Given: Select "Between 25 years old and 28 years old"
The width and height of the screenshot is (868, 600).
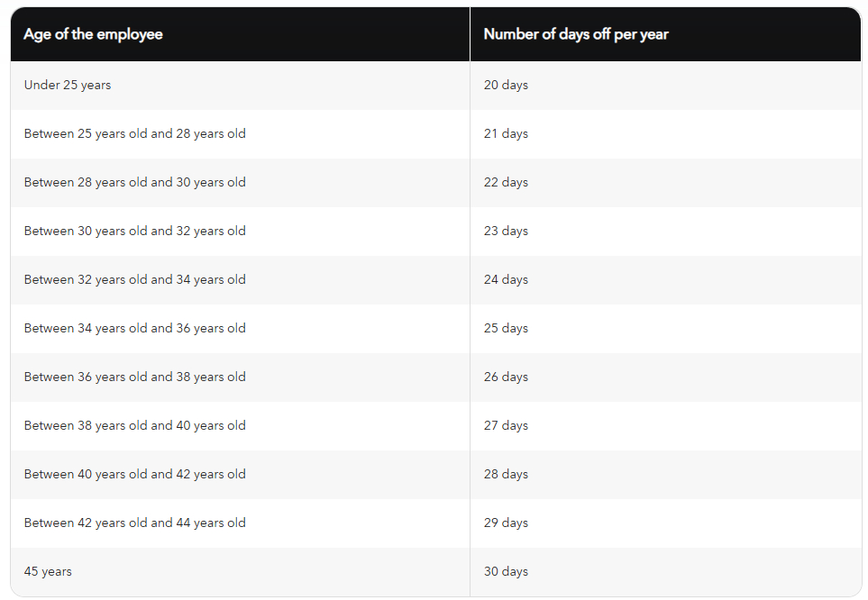Looking at the screenshot, I should pos(134,133).
